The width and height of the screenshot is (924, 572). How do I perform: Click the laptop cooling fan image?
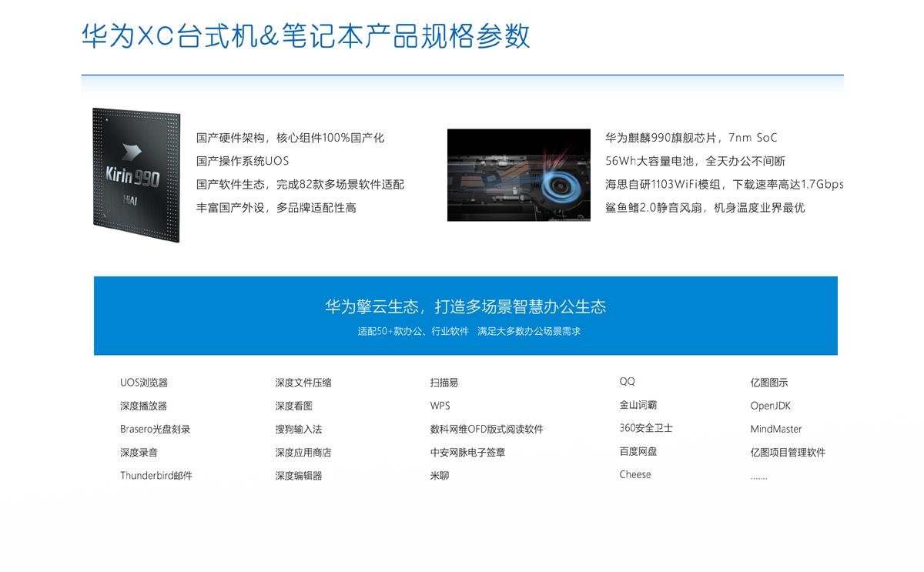point(518,175)
